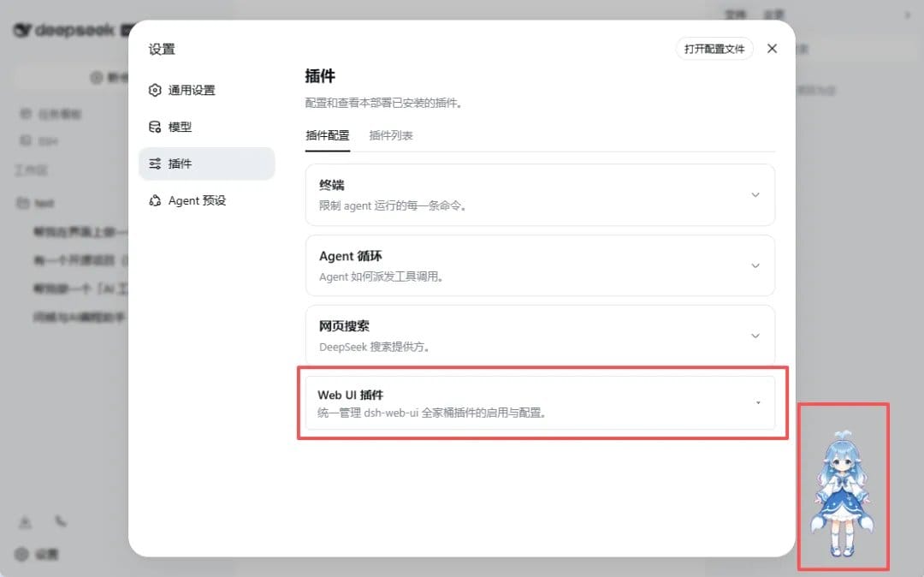Click the deepseek logo in background window
The height and width of the screenshot is (577, 924).
tap(63, 30)
